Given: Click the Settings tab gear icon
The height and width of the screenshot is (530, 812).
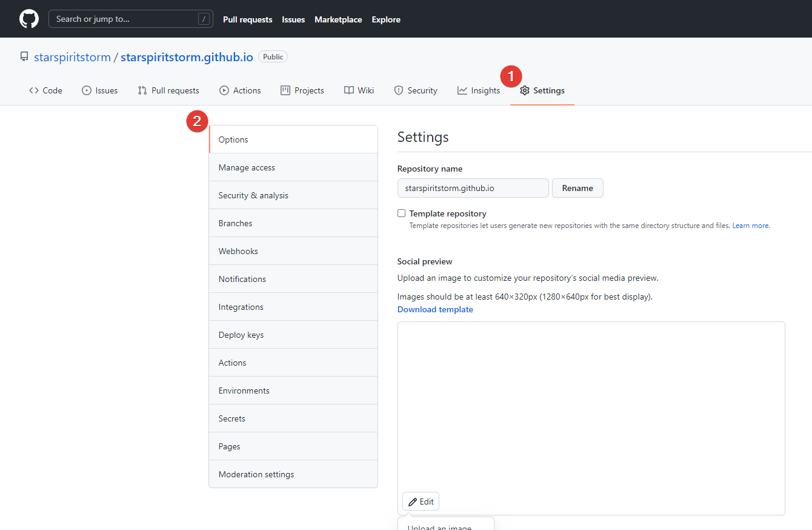Looking at the screenshot, I should point(525,90).
